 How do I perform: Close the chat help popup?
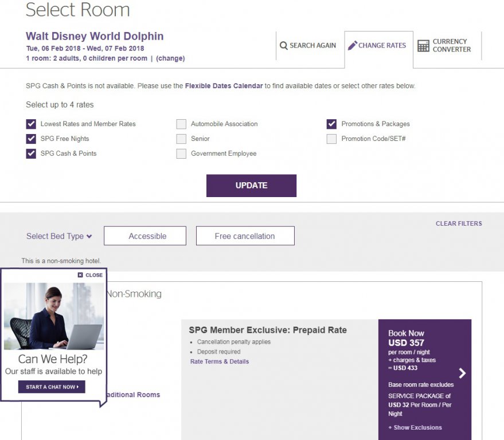click(91, 275)
